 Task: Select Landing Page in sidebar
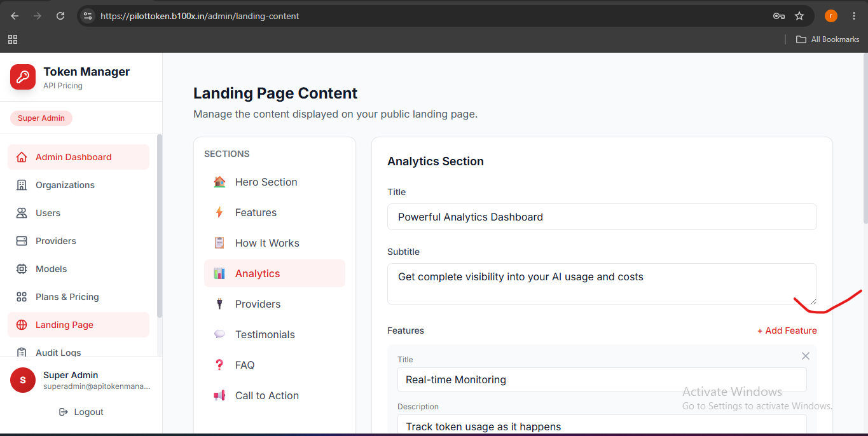[78, 325]
